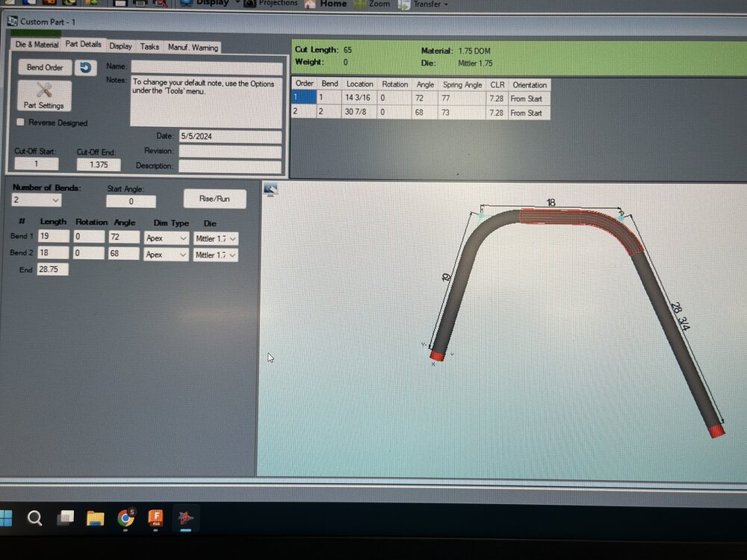The image size is (747, 560).
Task: Open the Display tab
Action: pyautogui.click(x=120, y=46)
